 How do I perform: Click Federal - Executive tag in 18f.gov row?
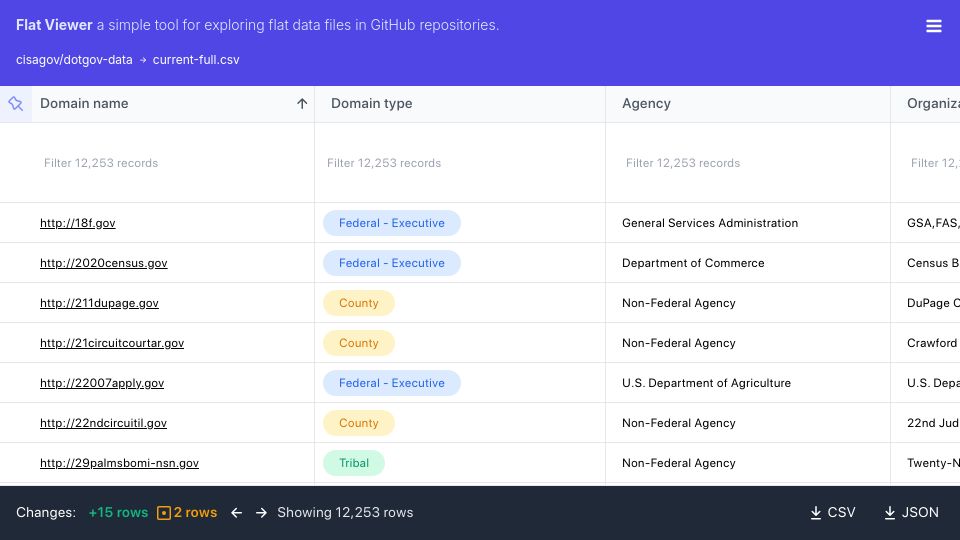[x=392, y=223]
